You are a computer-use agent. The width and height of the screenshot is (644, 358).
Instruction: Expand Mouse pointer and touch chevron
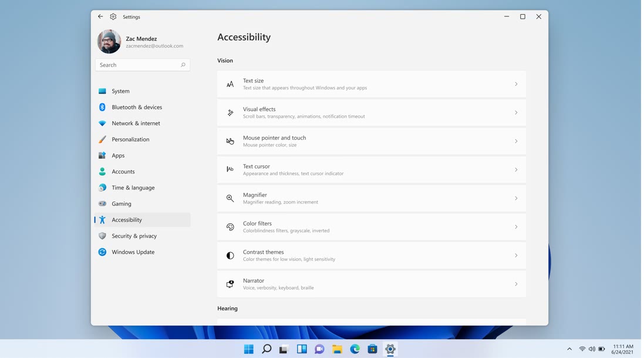pyautogui.click(x=516, y=141)
